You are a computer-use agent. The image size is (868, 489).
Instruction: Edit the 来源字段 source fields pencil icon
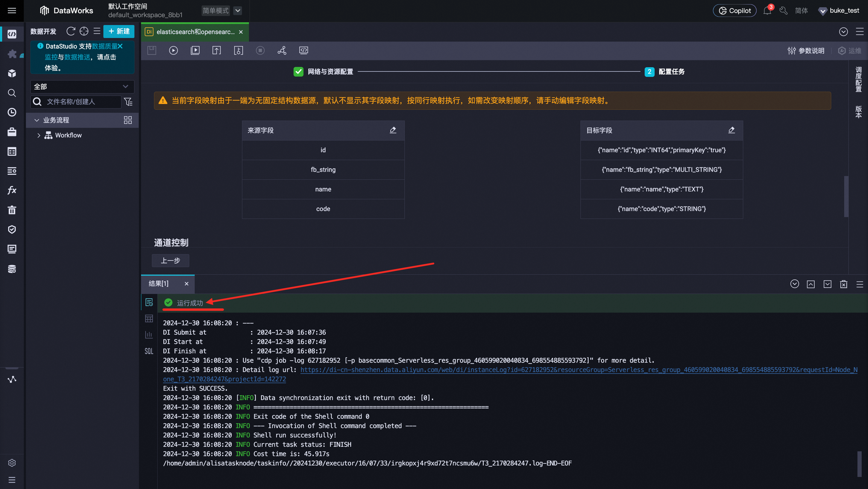click(x=393, y=130)
